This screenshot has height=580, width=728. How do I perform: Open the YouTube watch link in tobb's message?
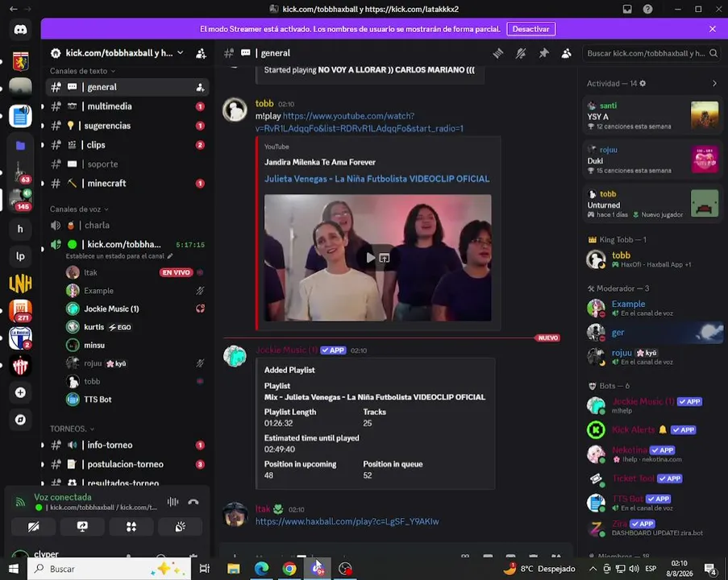point(360,122)
